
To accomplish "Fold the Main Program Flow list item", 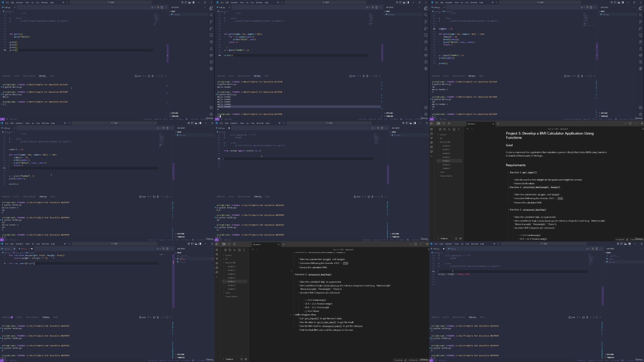I will tap(291, 315).
